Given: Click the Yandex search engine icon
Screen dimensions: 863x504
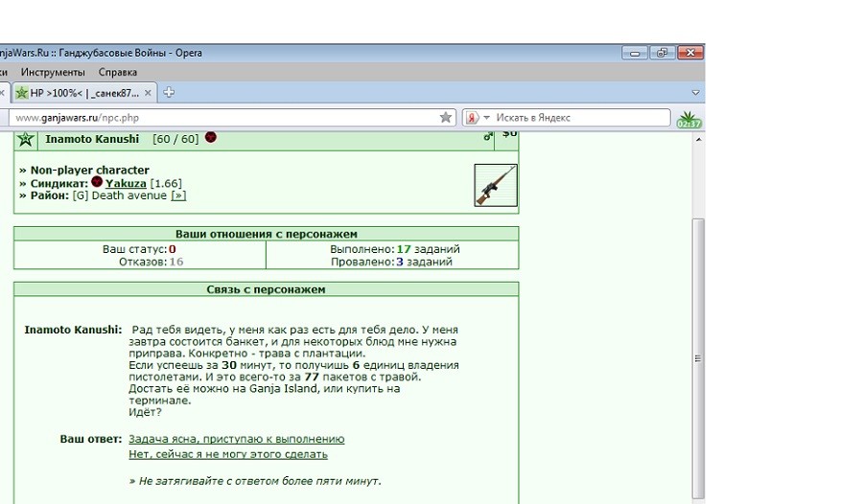Looking at the screenshot, I should tap(472, 118).
